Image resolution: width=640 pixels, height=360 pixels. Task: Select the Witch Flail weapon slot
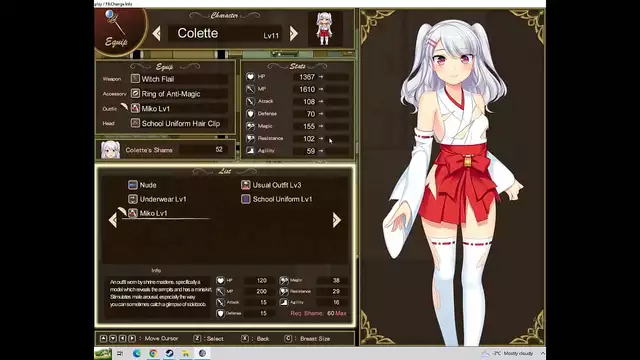tap(179, 79)
